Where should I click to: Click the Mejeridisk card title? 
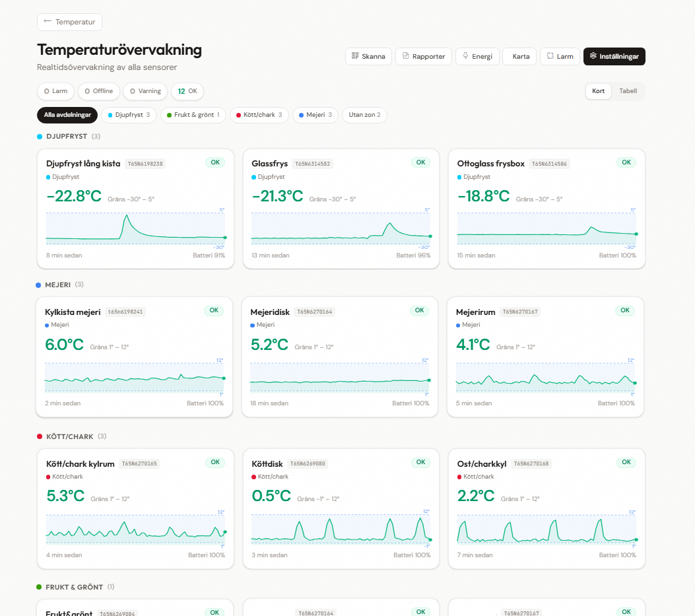tap(270, 312)
